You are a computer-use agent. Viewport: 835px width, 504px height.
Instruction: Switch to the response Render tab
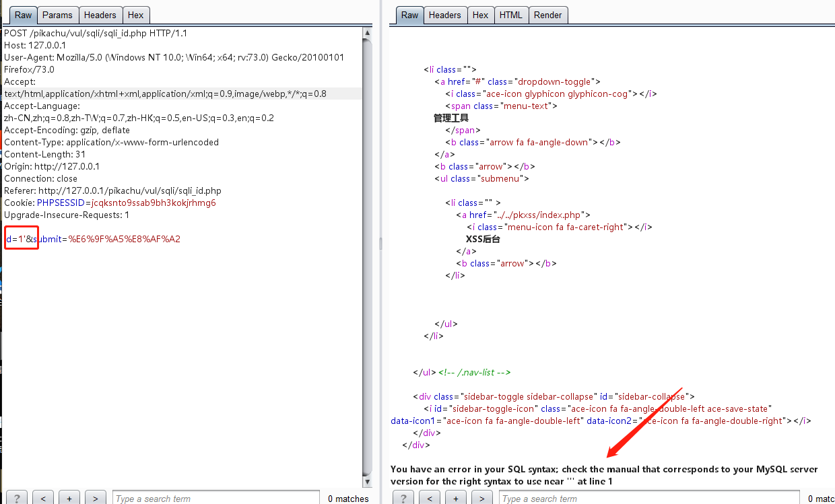(548, 15)
